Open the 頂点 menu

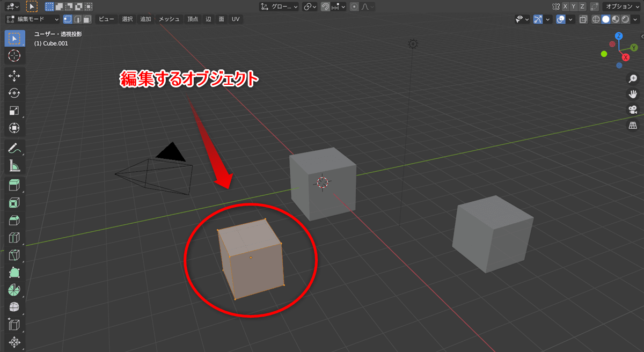192,19
